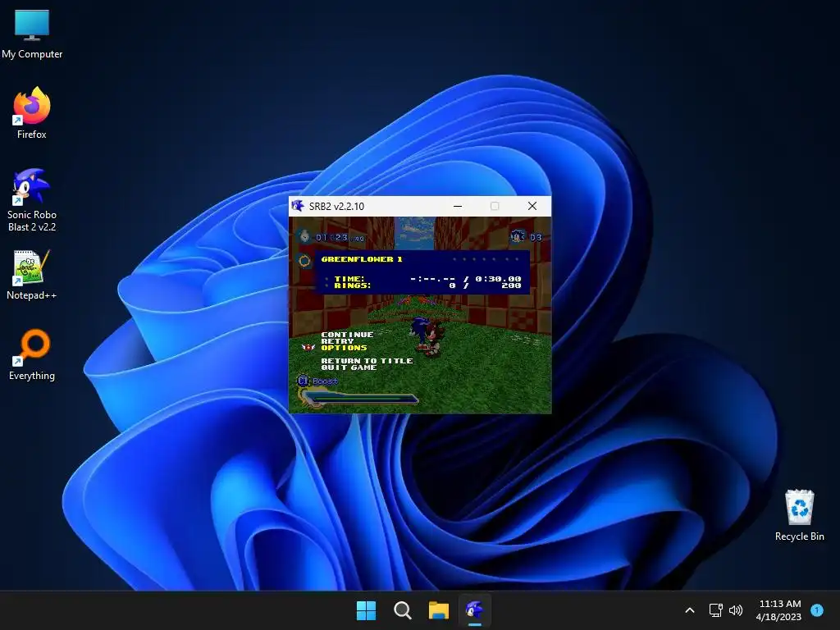Show hidden system tray icons
This screenshot has height=630, width=840.
(x=690, y=610)
